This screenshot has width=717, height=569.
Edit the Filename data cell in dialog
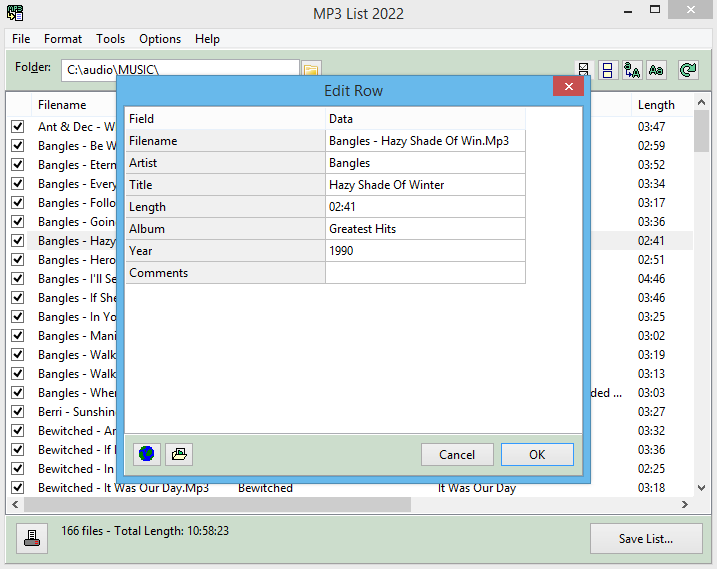[425, 141]
